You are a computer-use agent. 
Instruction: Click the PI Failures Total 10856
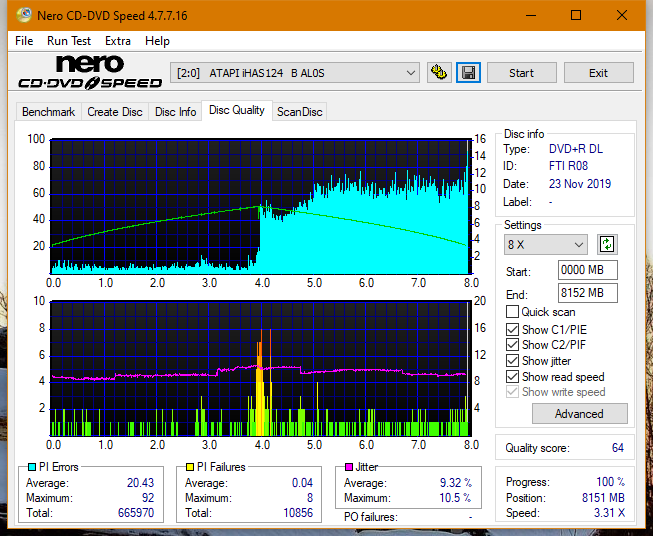(x=298, y=513)
